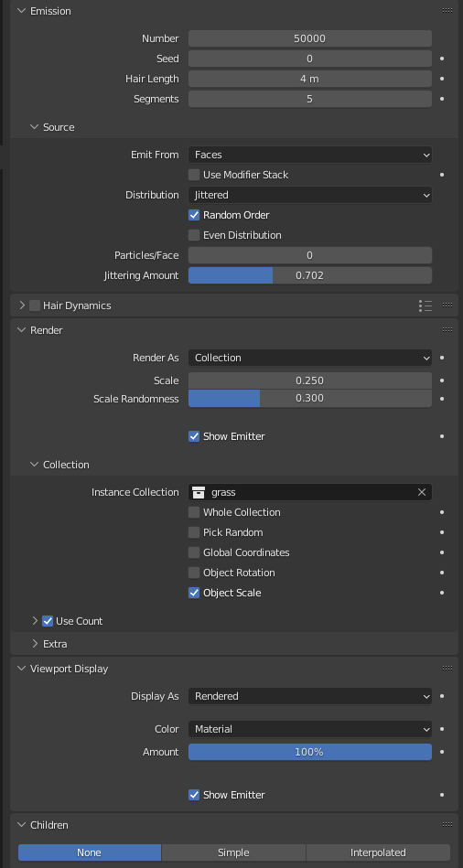Click animate dot beside Render Show Emitter
This screenshot has width=463, height=868.
pos(442,436)
